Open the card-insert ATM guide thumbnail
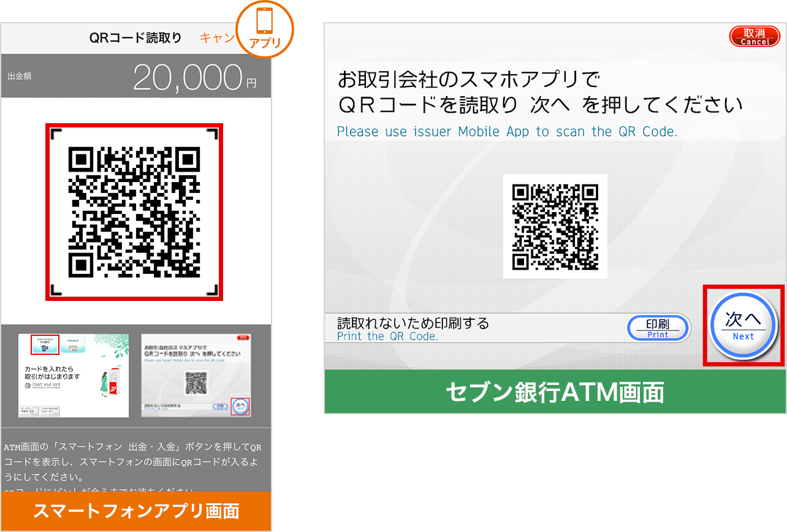 coord(74,376)
